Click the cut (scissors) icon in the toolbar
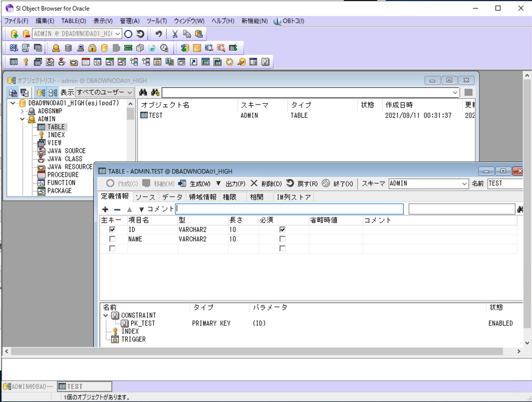This screenshot has height=402, width=532. [x=174, y=33]
